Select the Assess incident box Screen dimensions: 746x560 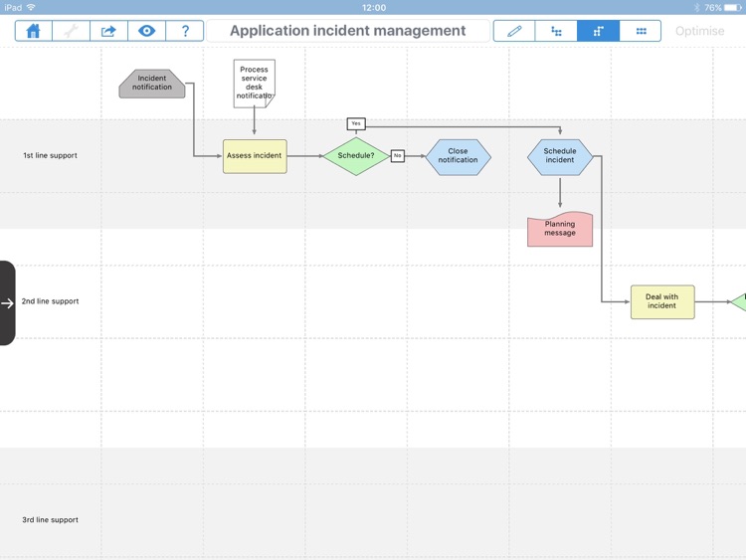255,156
